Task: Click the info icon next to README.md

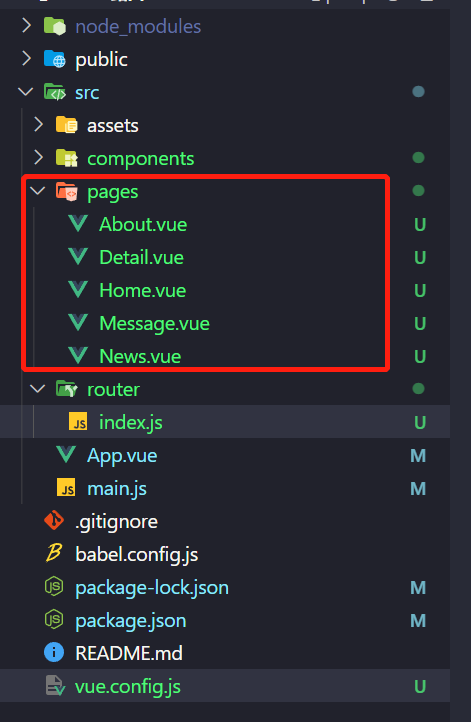Action: 54,653
